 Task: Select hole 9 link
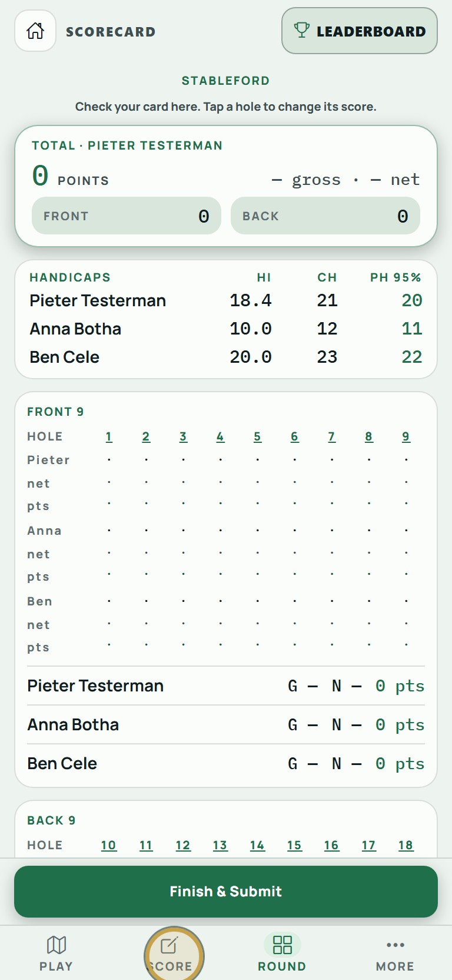406,436
